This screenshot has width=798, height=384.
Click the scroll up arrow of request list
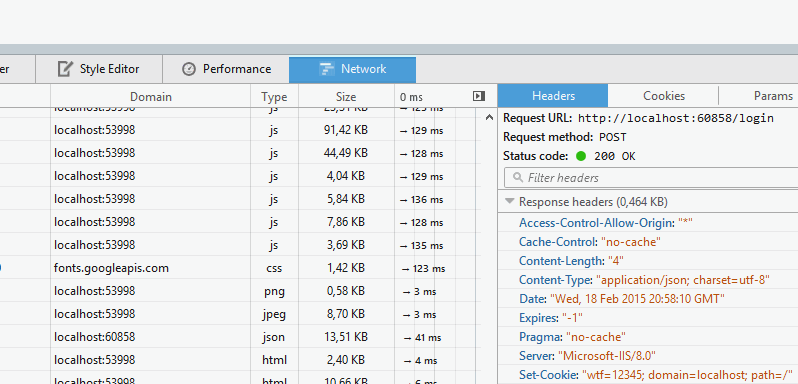[489, 117]
